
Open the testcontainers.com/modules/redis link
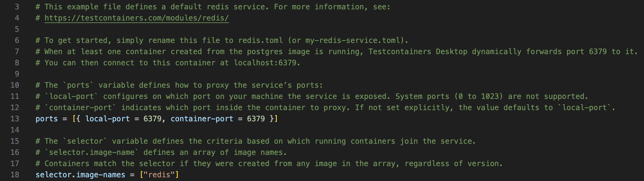click(137, 18)
